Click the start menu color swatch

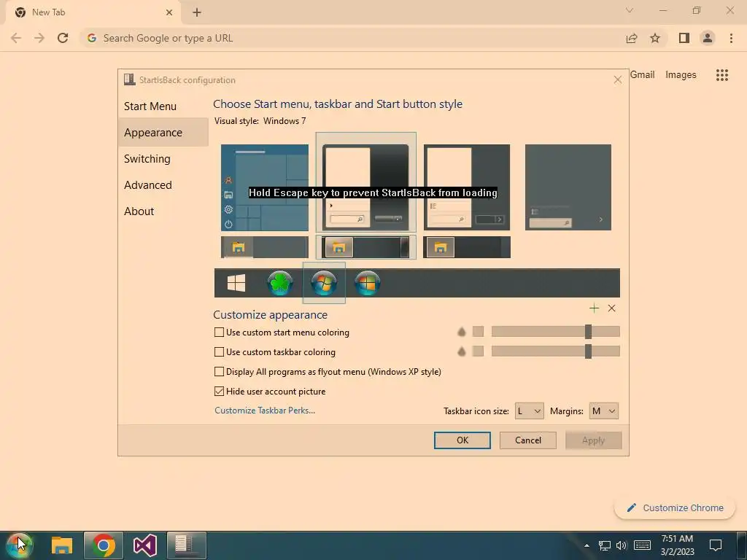tap(478, 332)
